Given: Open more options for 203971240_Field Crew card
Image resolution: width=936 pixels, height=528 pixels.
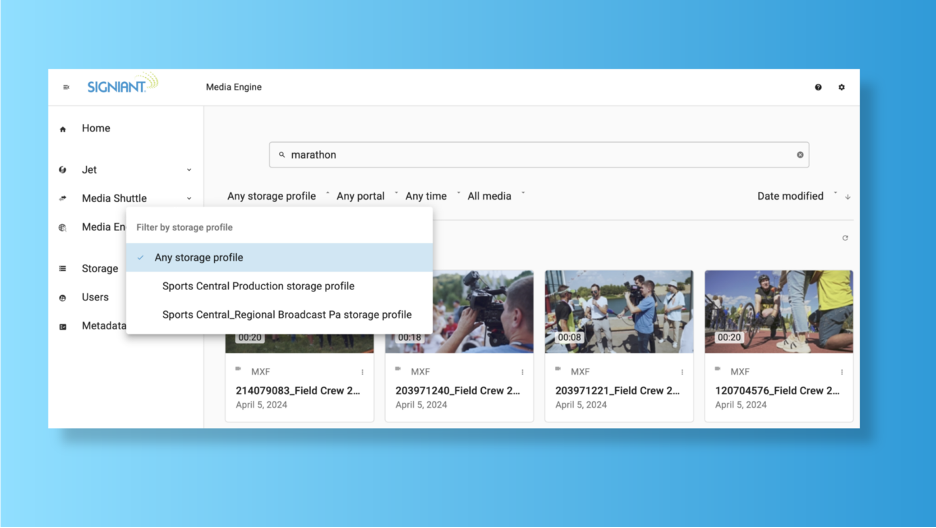Looking at the screenshot, I should (x=522, y=372).
